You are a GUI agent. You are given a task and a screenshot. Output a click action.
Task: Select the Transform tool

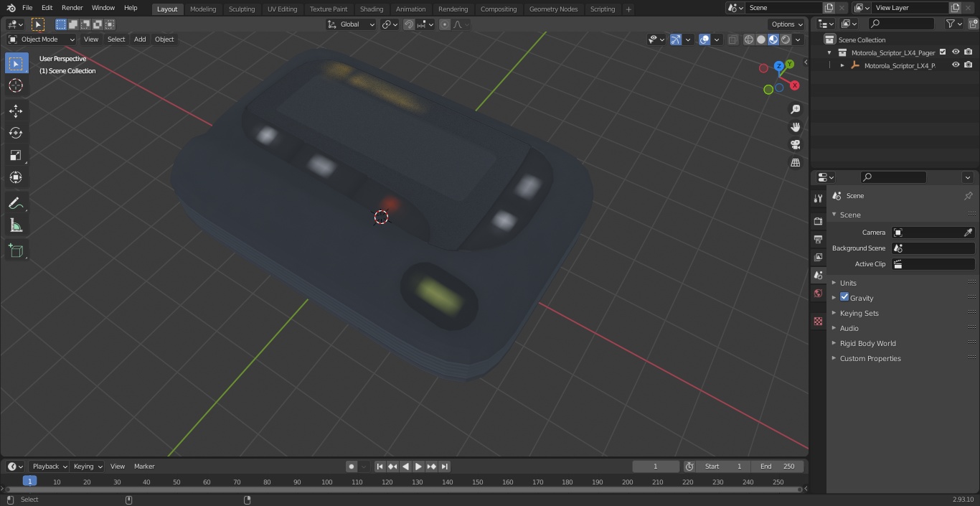16,177
